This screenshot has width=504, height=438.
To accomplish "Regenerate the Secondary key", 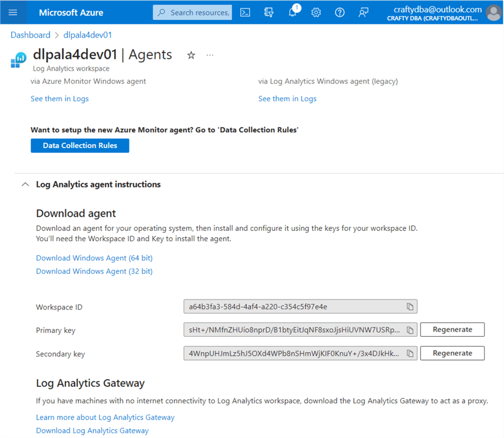I will pyautogui.click(x=452, y=353).
